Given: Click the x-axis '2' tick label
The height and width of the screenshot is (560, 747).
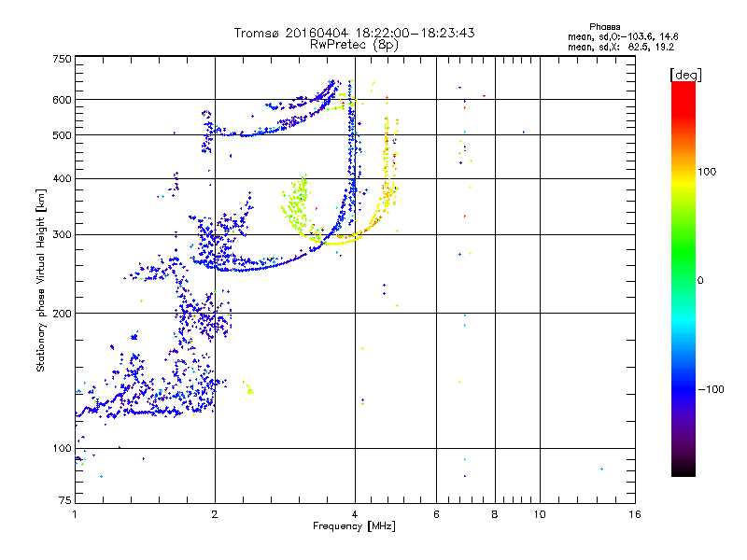Looking at the screenshot, I should (215, 514).
